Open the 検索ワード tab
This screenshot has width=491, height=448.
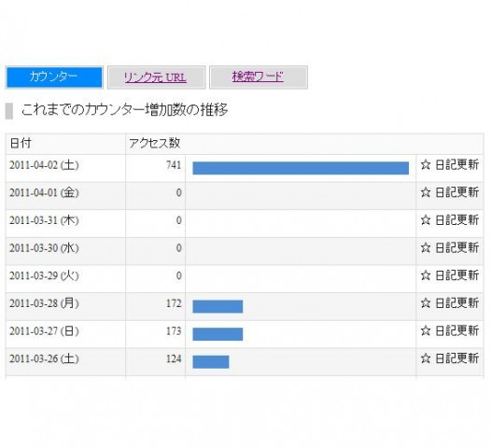pos(259,77)
